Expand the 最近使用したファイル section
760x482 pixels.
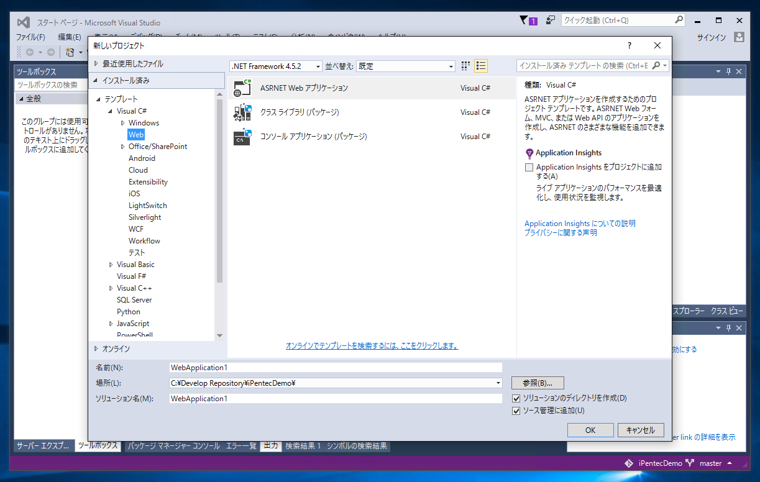point(96,64)
